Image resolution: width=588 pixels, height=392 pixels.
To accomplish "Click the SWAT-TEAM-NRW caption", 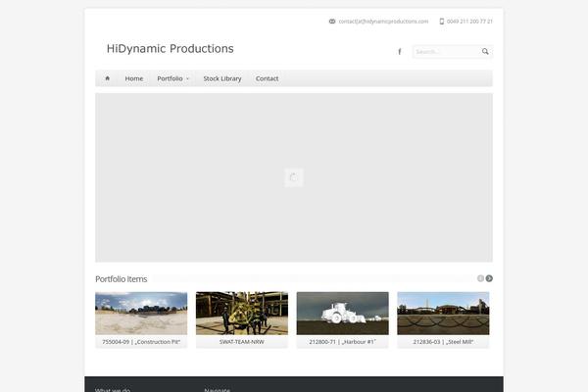I will point(242,342).
